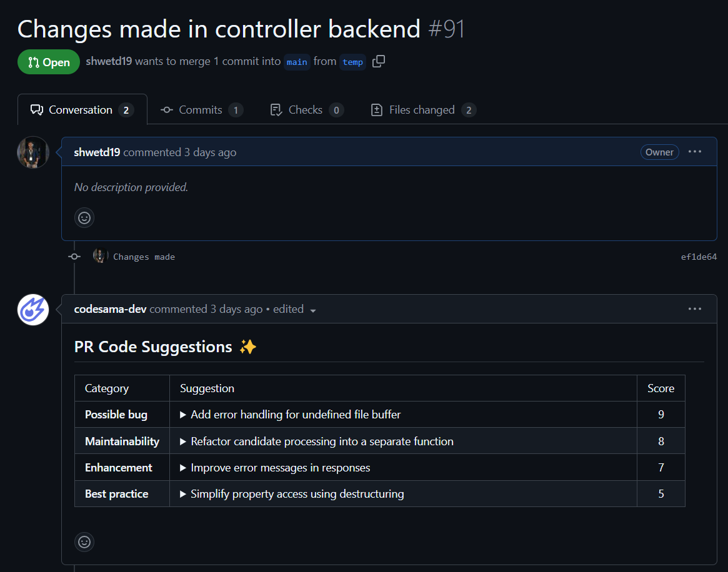This screenshot has width=728, height=572.
Task: Click the codesama-dev username link
Action: [x=110, y=309]
